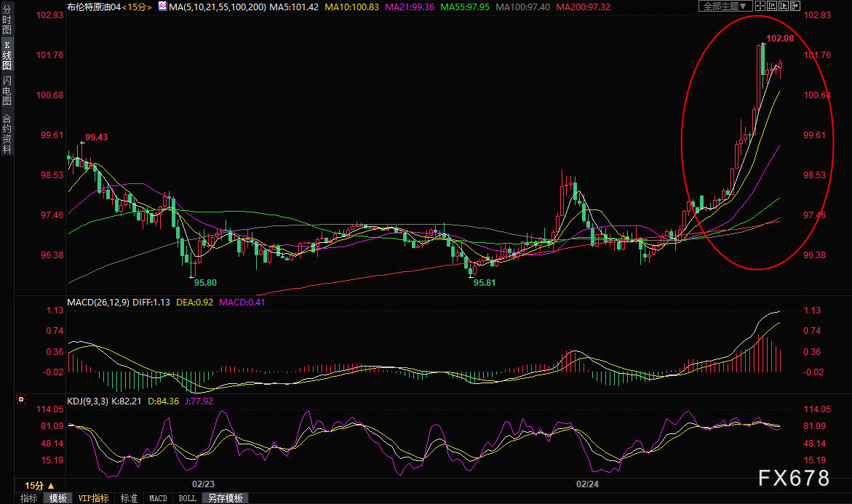The image size is (852, 504).
Task: Click the 另存模板 button
Action: coord(226,498)
